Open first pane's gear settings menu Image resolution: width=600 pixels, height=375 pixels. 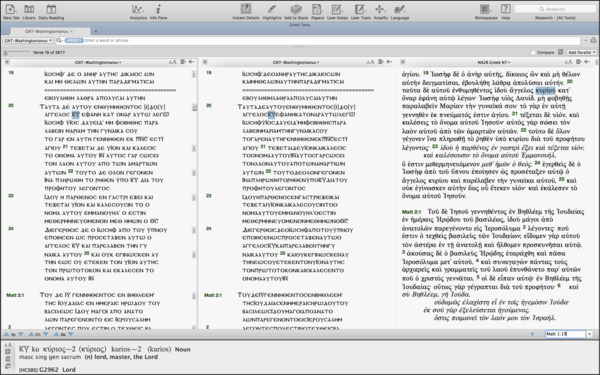[x=191, y=62]
